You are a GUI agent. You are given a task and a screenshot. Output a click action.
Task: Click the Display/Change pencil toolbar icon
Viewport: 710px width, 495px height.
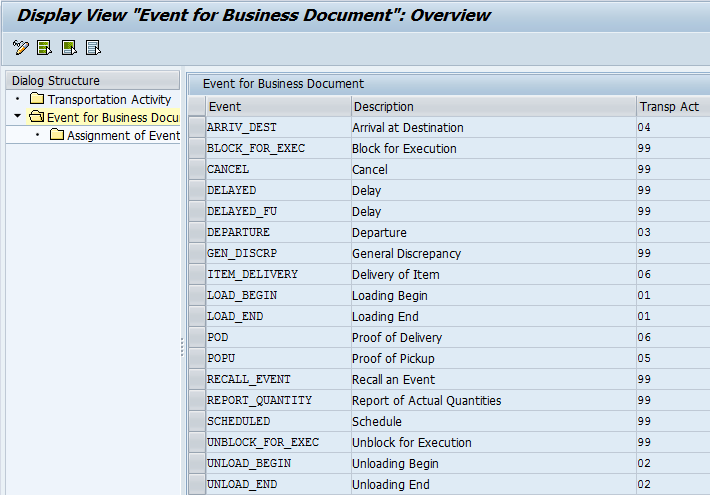(20, 47)
